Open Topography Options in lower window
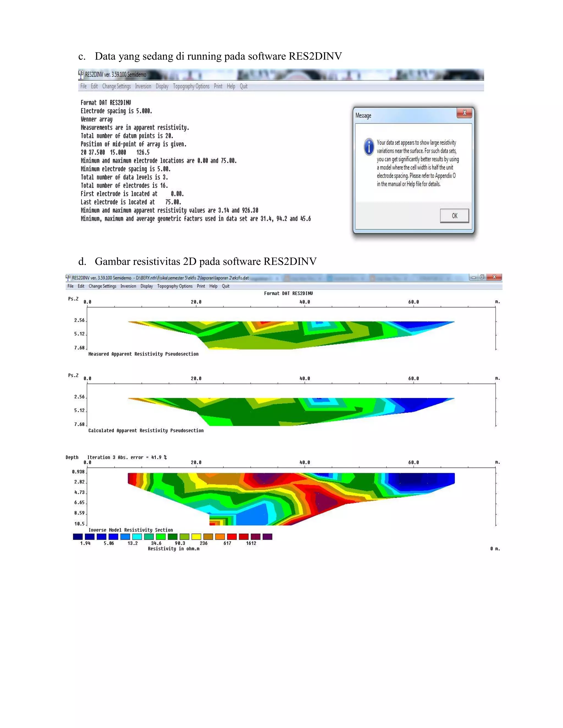This screenshot has height=728, width=563. [x=175, y=286]
